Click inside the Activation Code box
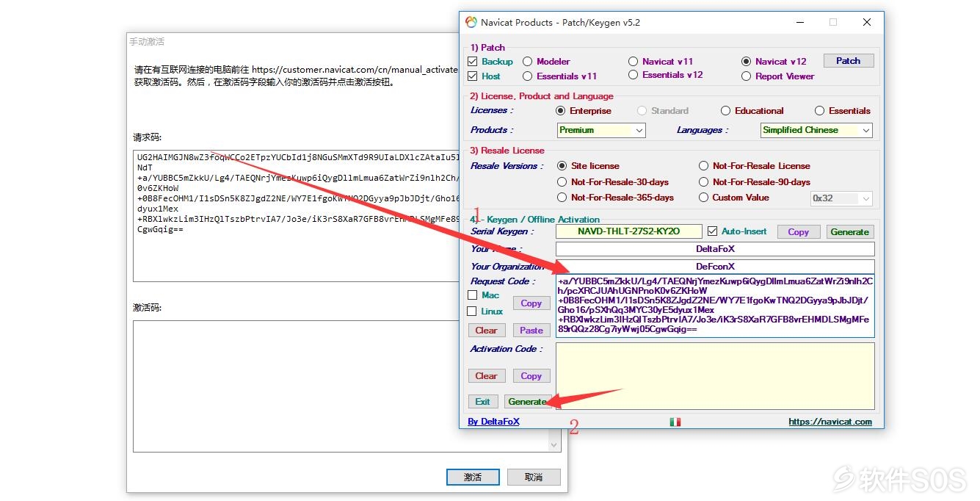Image resolution: width=980 pixels, height=501 pixels. click(715, 376)
